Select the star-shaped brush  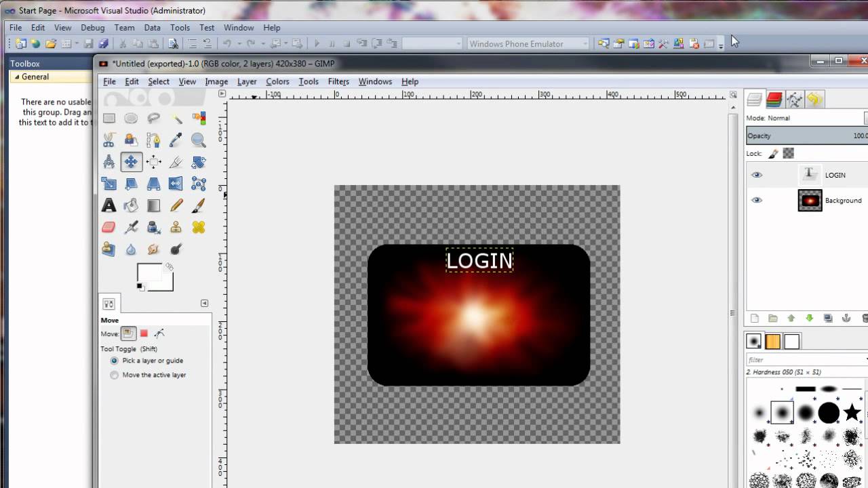click(x=852, y=412)
